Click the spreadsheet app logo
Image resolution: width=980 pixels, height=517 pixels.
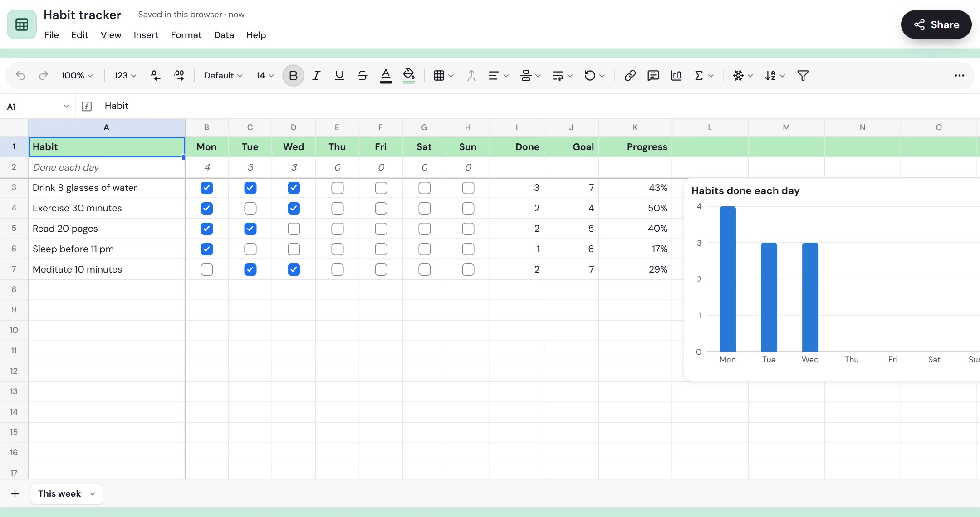(x=22, y=24)
